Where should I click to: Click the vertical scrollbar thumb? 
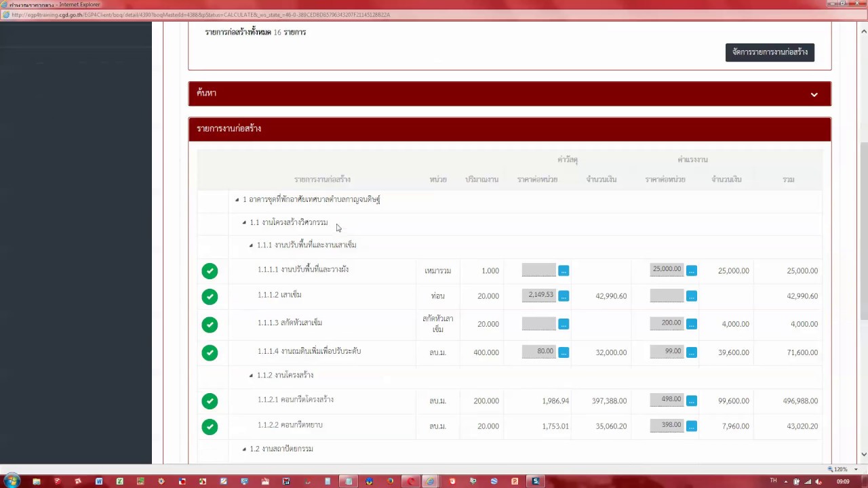point(863,230)
